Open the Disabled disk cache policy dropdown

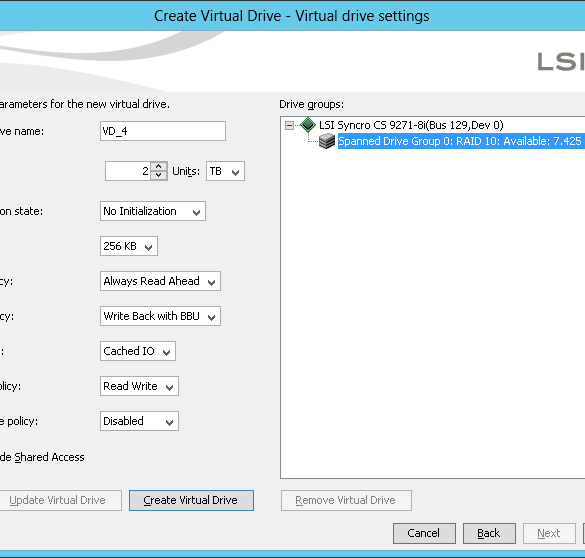139,421
